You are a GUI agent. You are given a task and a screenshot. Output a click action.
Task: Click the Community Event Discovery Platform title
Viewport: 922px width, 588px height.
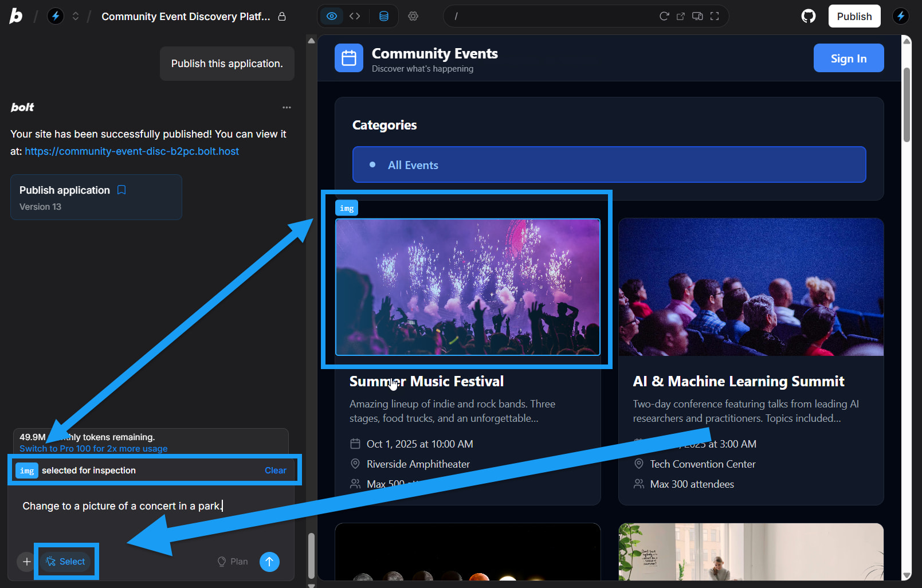[x=185, y=17]
